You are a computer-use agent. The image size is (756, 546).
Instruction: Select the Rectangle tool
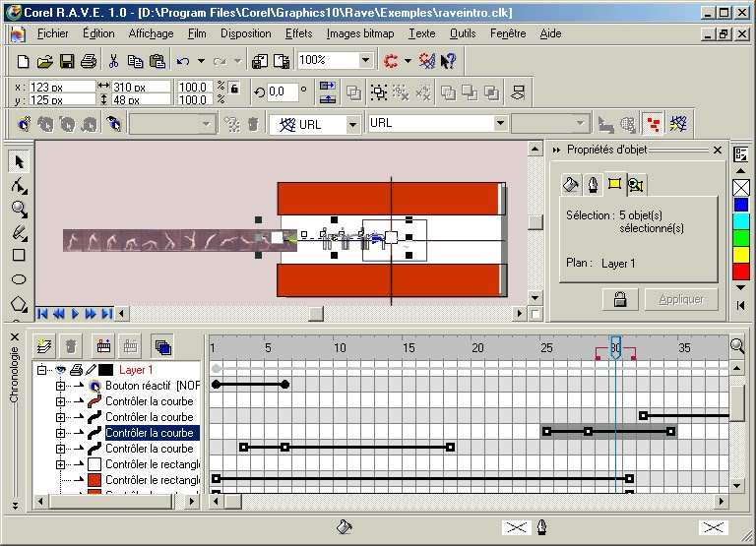[x=19, y=255]
